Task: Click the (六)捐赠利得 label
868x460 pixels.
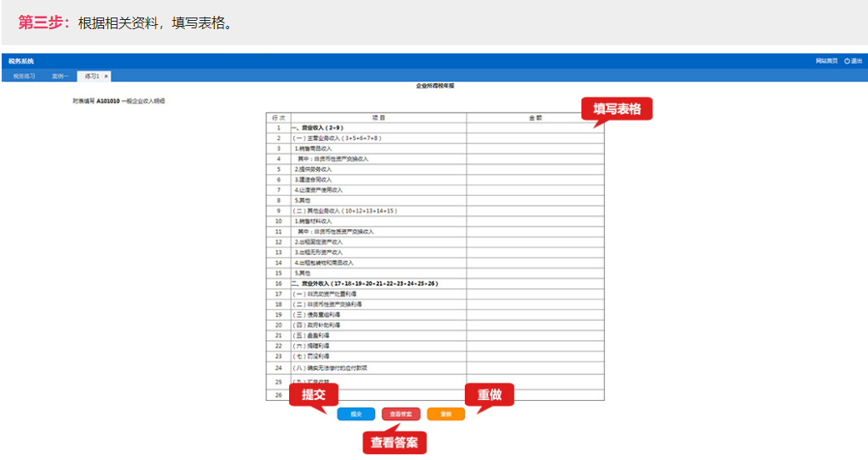Action: pos(311,346)
